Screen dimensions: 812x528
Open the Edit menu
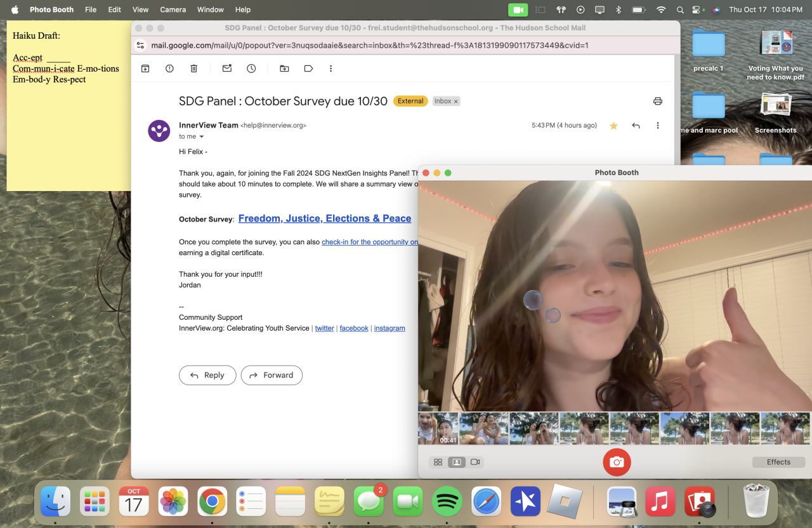coord(114,10)
